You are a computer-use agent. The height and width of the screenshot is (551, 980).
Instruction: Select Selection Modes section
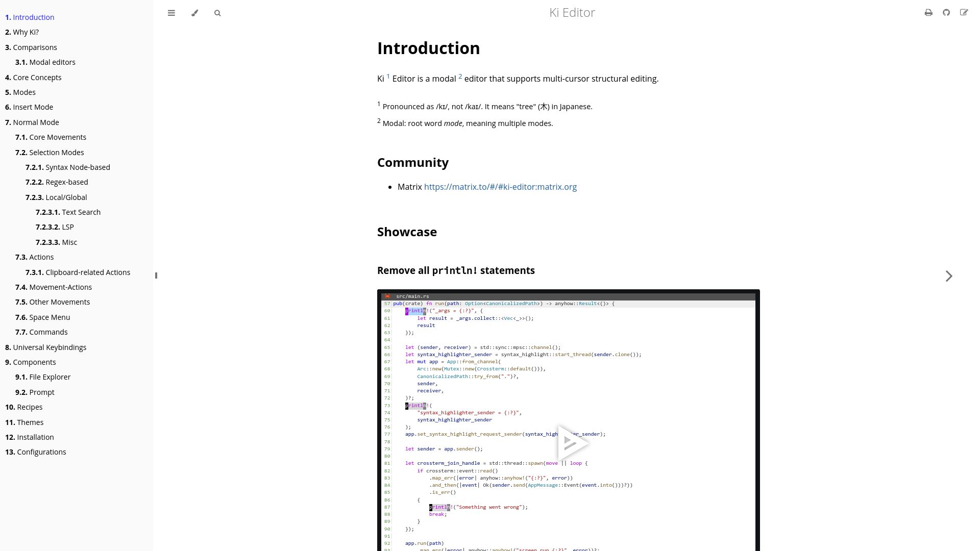50,153
